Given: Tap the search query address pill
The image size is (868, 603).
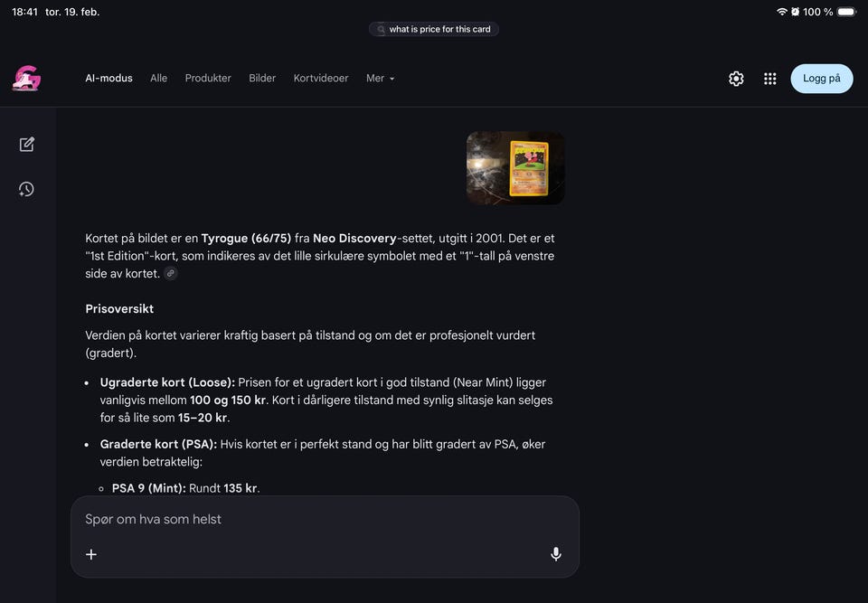Looking at the screenshot, I should click(434, 29).
